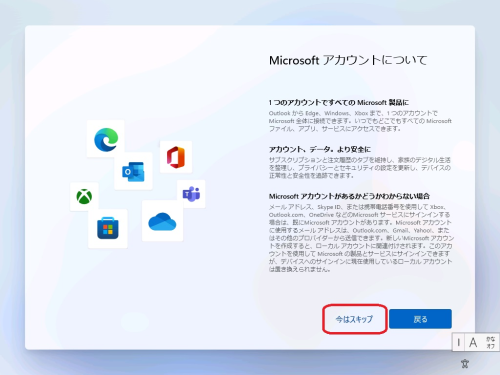This screenshot has height=375, width=500.
Task: Click the paragraph starting with Outlook から Edge
Action: [360, 121]
